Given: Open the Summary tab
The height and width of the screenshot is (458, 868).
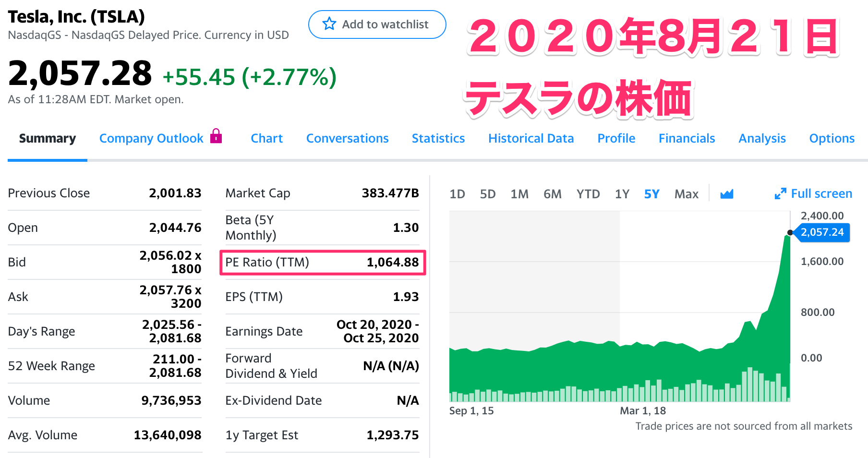Looking at the screenshot, I should [48, 138].
